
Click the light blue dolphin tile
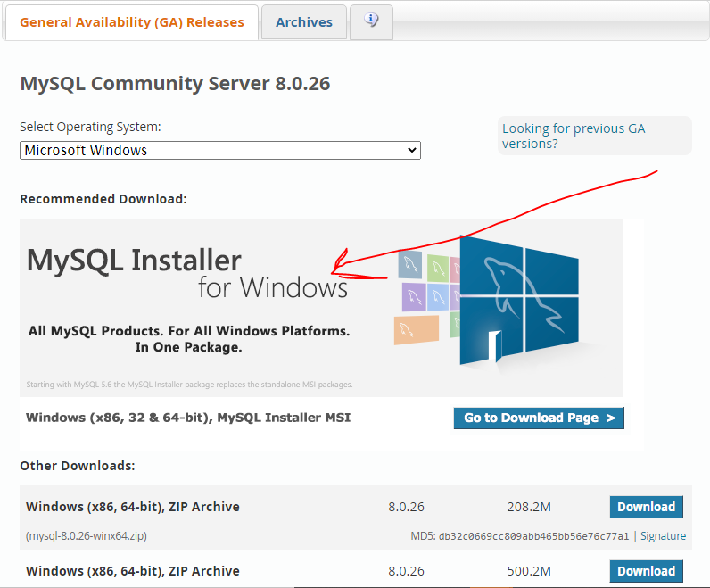(437, 298)
